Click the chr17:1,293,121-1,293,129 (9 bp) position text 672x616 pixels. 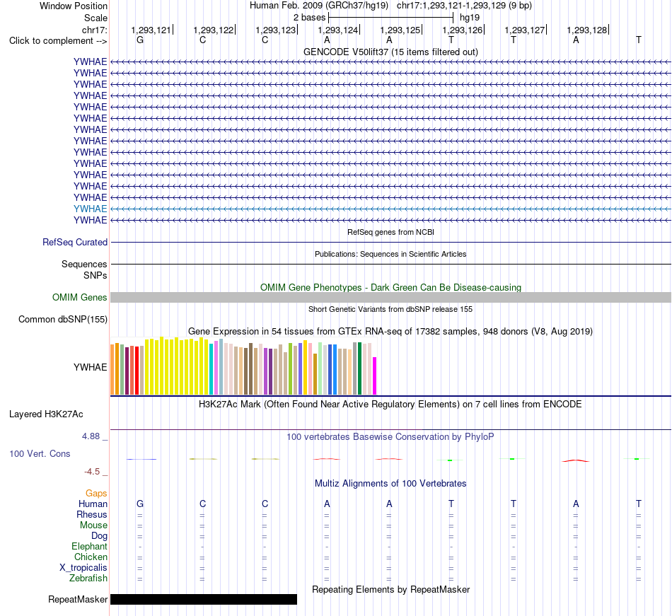[464, 6]
